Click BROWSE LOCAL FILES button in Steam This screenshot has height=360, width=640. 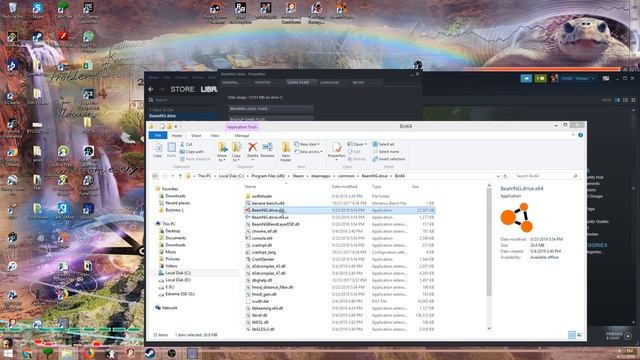coord(271,109)
